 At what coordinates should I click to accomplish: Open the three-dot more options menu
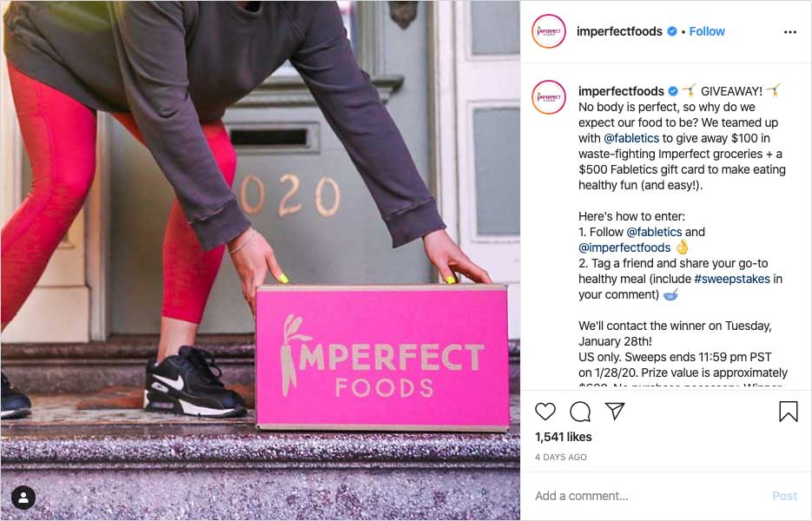point(789,32)
